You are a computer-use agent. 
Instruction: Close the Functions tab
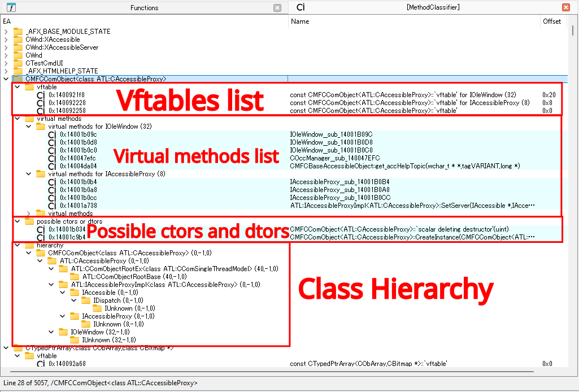point(277,8)
